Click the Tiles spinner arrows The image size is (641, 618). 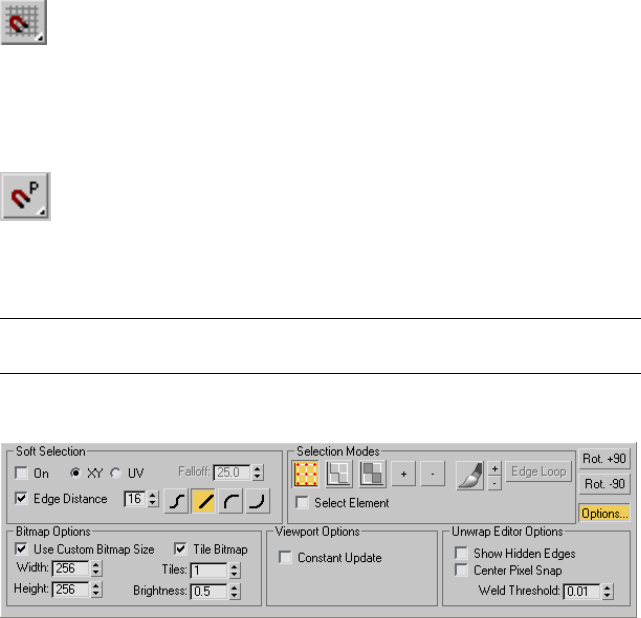(234, 570)
